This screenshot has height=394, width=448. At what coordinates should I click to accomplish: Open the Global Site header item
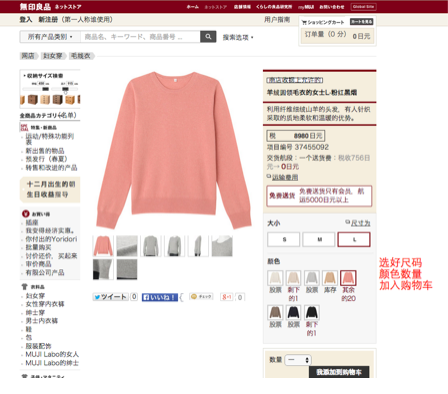(363, 7)
